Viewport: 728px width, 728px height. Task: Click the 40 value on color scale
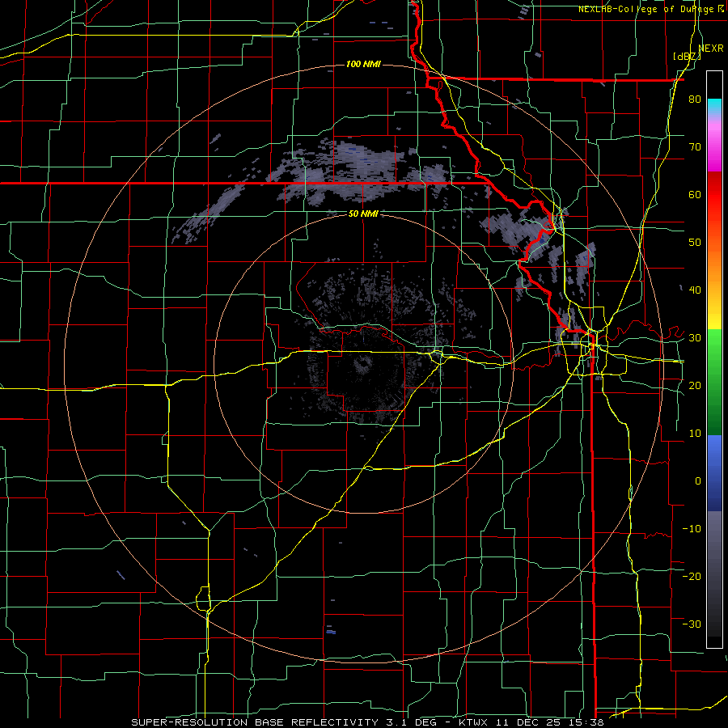click(695, 290)
